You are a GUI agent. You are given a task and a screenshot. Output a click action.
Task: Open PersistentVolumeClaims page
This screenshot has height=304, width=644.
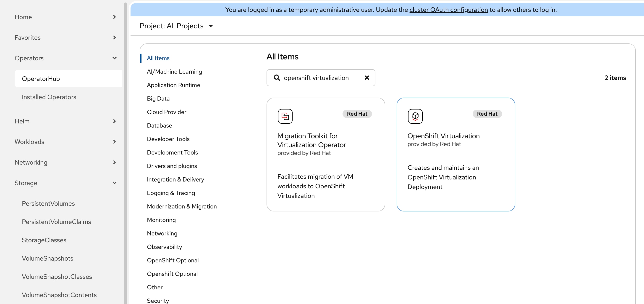click(56, 222)
